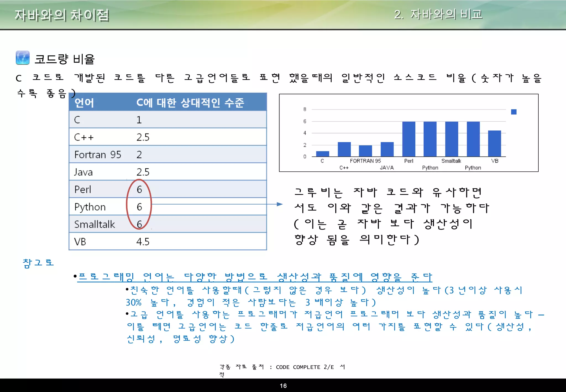Click the value 1 in the C row
The height and width of the screenshot is (392, 566).
(139, 120)
